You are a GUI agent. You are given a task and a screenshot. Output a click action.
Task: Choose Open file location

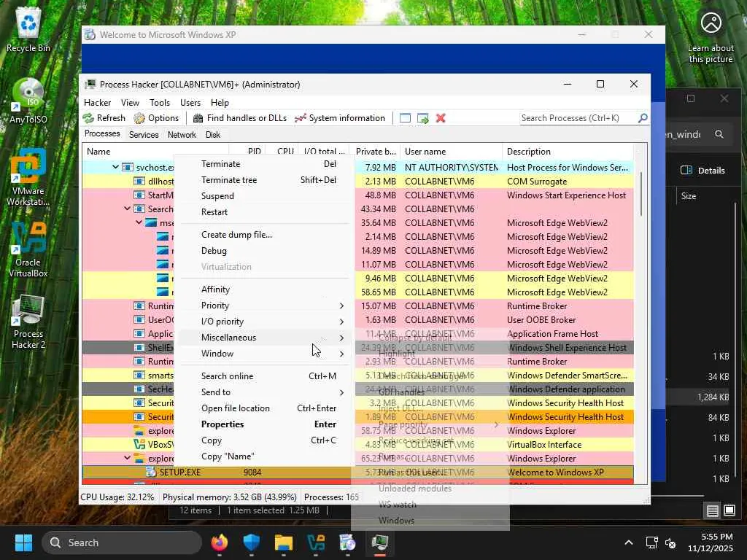pyautogui.click(x=263, y=408)
